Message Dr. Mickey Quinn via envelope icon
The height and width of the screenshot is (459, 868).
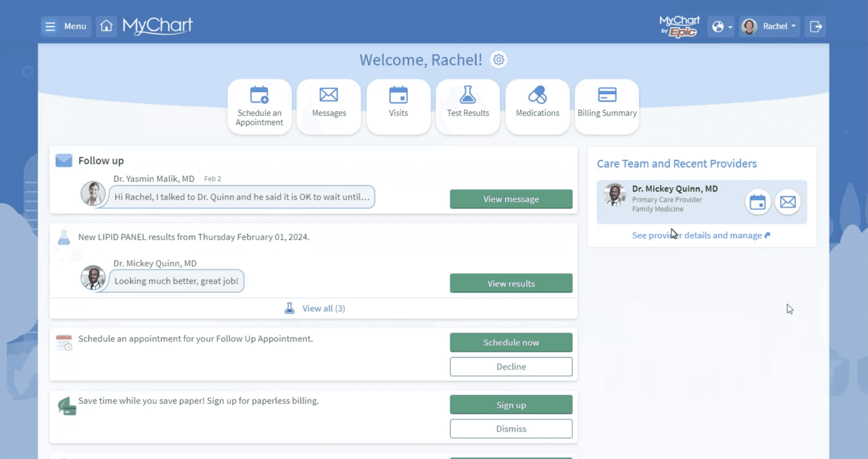point(788,202)
